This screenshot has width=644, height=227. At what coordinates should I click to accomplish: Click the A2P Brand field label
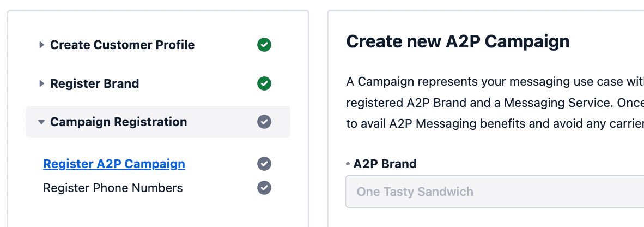point(385,164)
